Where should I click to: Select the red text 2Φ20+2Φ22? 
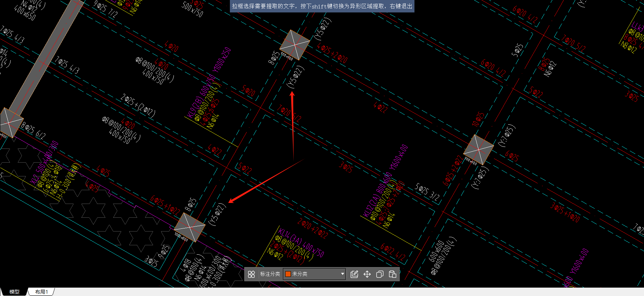(313, 228)
